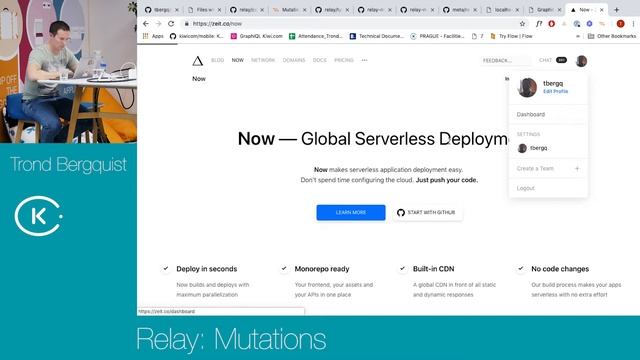Click 'No code changes' feature heading
This screenshot has width=640, height=360.
pyautogui.click(x=560, y=269)
